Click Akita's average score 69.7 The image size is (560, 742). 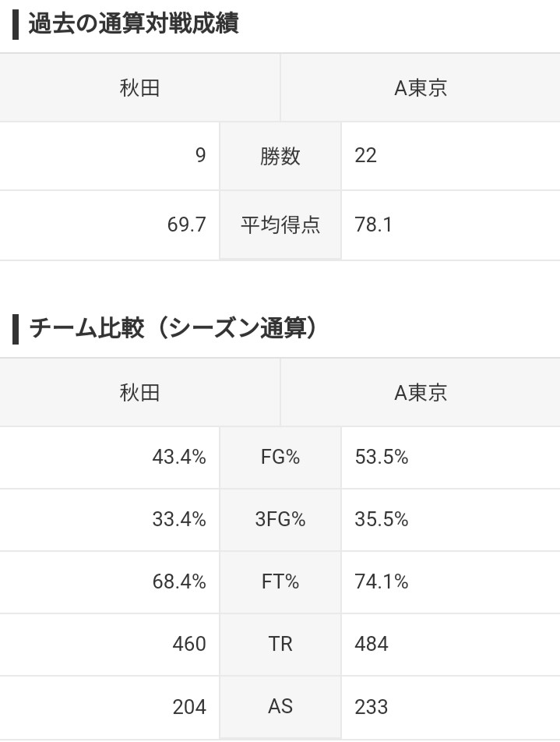tap(186, 224)
